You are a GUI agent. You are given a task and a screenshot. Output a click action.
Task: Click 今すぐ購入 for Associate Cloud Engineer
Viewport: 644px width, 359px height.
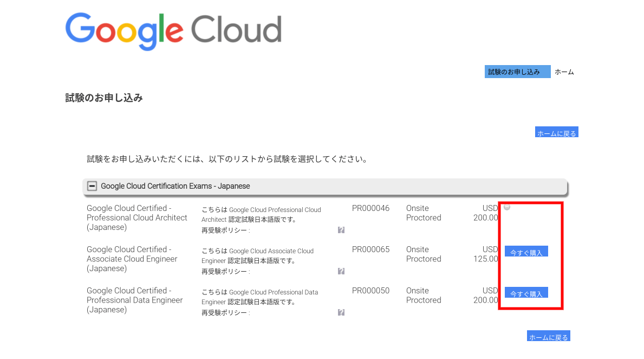tap(526, 251)
